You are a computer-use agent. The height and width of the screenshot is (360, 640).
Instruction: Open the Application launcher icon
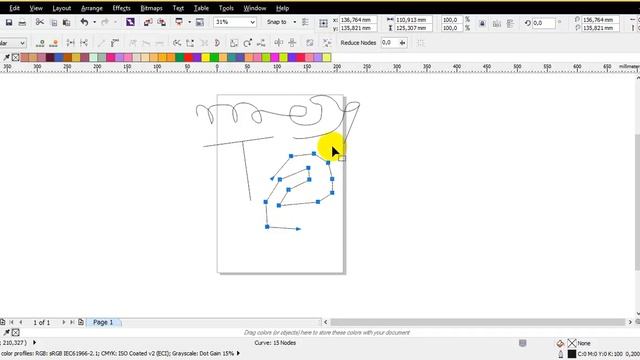[179, 22]
